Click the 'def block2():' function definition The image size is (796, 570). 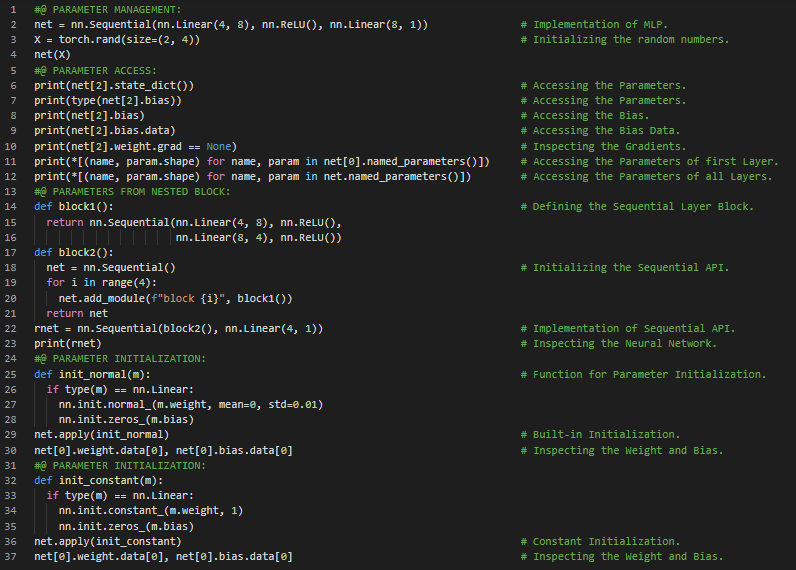(74, 252)
